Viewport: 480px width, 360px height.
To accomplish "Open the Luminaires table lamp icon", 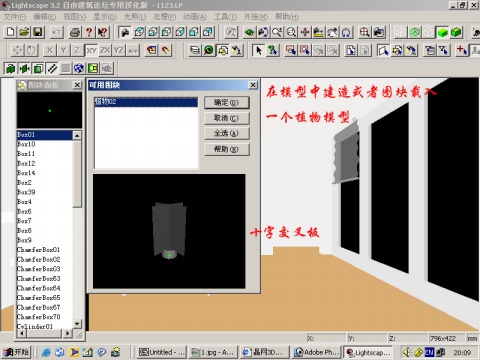I will [x=236, y=50].
